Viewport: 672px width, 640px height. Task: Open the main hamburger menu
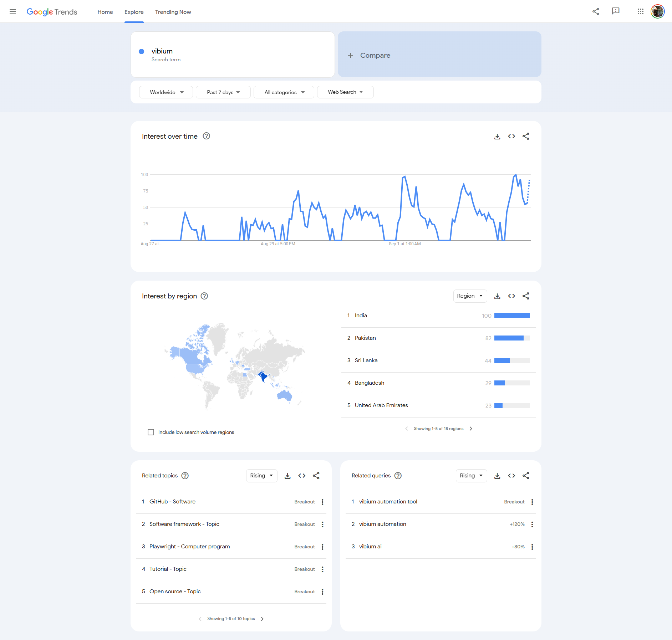point(13,11)
